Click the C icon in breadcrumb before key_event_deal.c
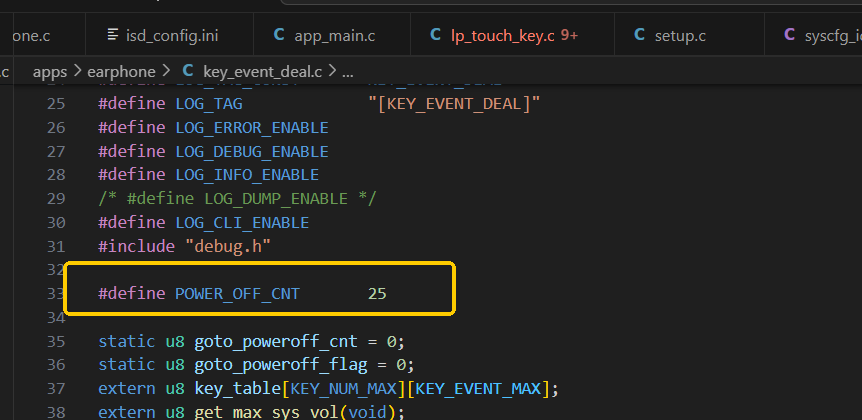Image resolution: width=862 pixels, height=420 pixels. coord(188,71)
